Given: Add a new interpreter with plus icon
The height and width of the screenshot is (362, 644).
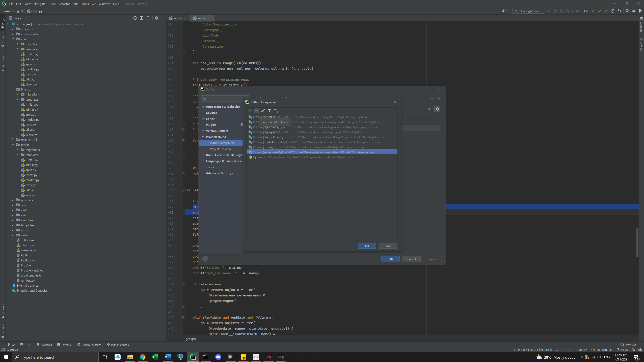Looking at the screenshot, I should [x=250, y=111].
